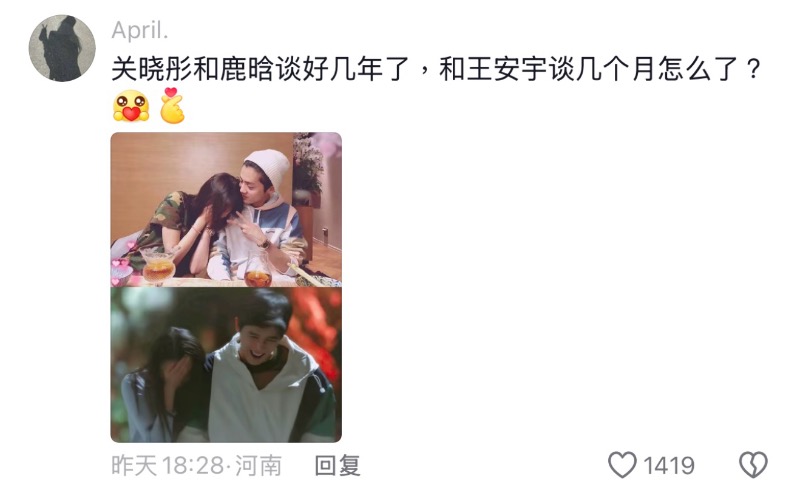Click the finger heart hand emoji
This screenshot has height=504, width=800.
[x=172, y=106]
